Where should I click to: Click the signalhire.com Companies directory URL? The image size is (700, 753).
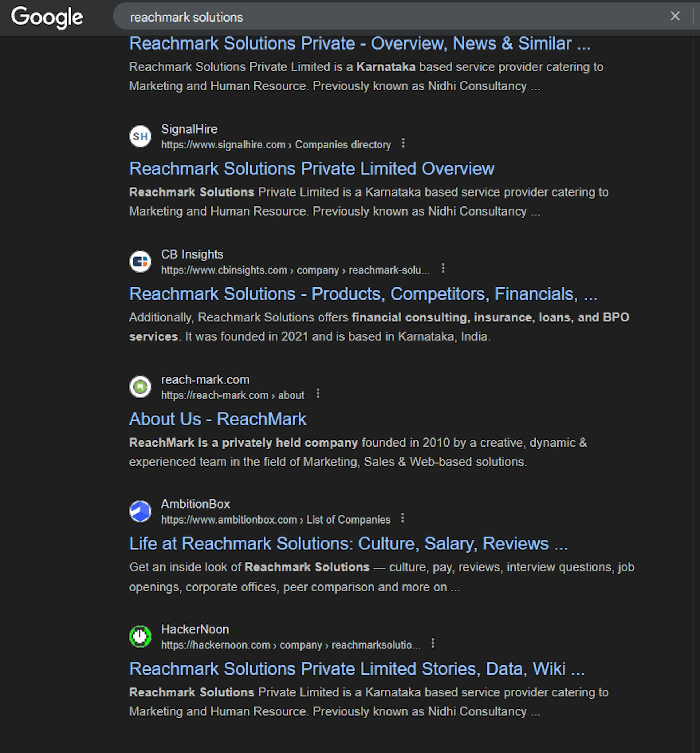click(x=276, y=145)
